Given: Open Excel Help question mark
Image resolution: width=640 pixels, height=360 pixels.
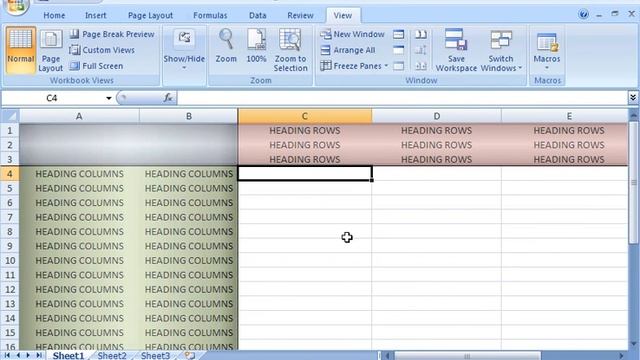Looking at the screenshot, I should click(x=584, y=14).
